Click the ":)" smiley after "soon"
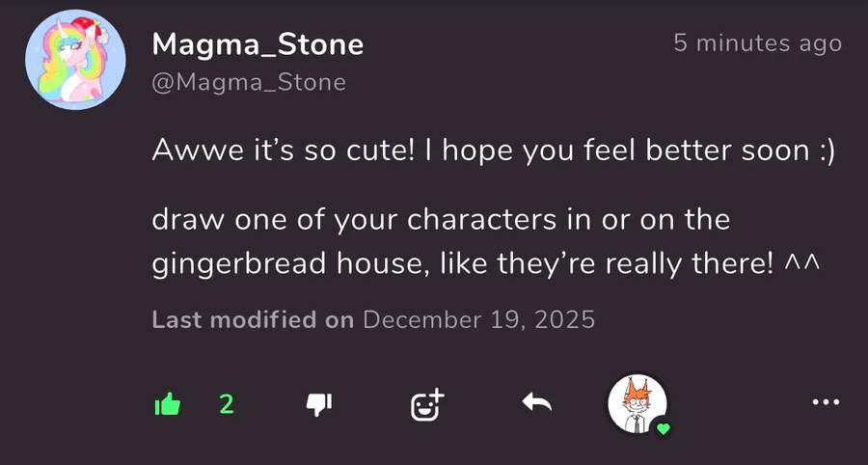Viewport: 868px width, 465px height. (823, 151)
